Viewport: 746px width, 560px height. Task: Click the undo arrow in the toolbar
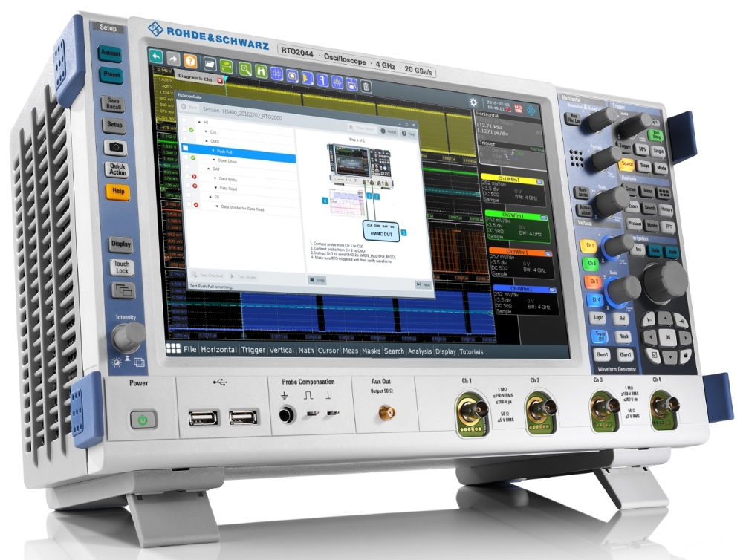[155, 56]
